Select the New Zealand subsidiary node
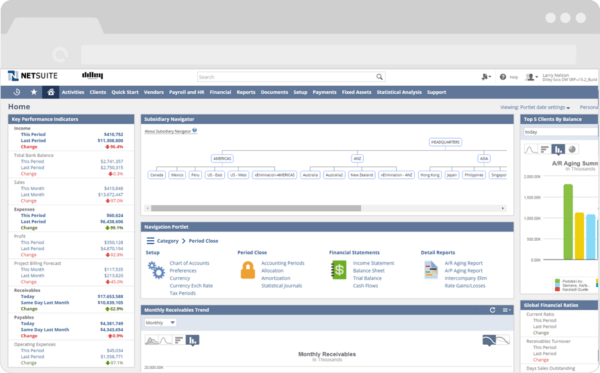600x373 pixels. [362, 175]
